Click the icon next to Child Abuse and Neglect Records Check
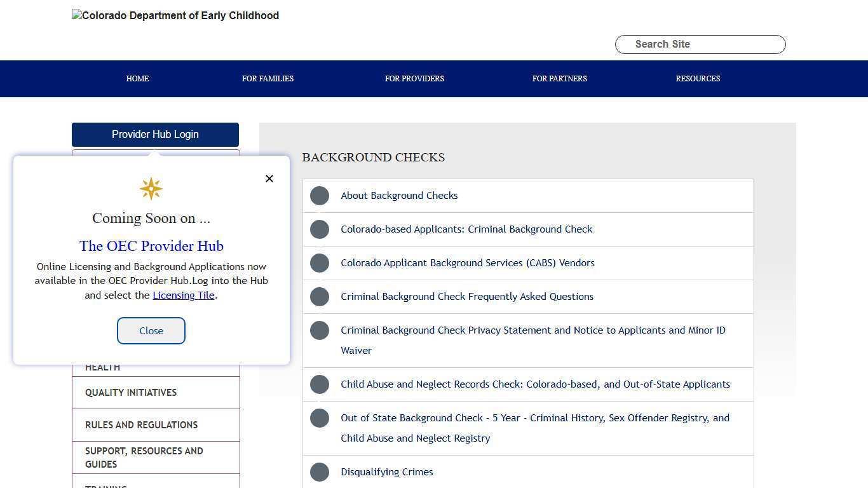The width and height of the screenshot is (868, 488). tap(319, 384)
